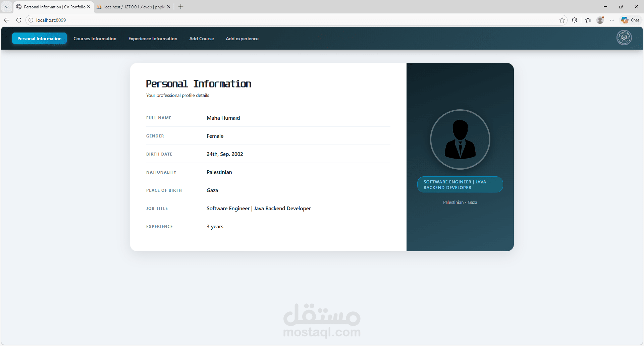644x346 pixels.
Task: Open the Favorites list icon
Action: 588,20
